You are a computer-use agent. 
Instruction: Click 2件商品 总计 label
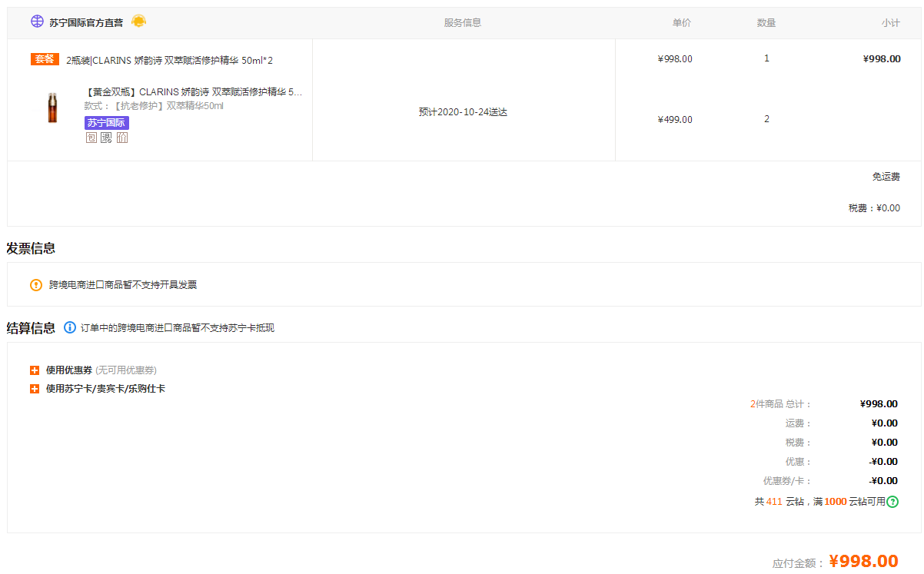click(x=780, y=404)
